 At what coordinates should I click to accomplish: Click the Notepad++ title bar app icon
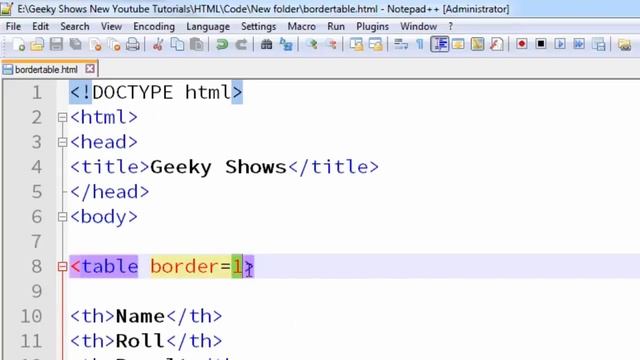click(7, 8)
